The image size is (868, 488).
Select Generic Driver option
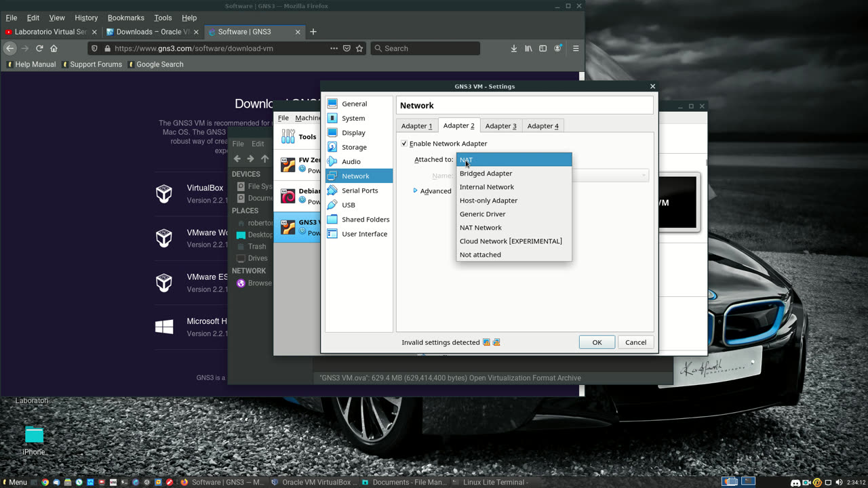pyautogui.click(x=514, y=214)
